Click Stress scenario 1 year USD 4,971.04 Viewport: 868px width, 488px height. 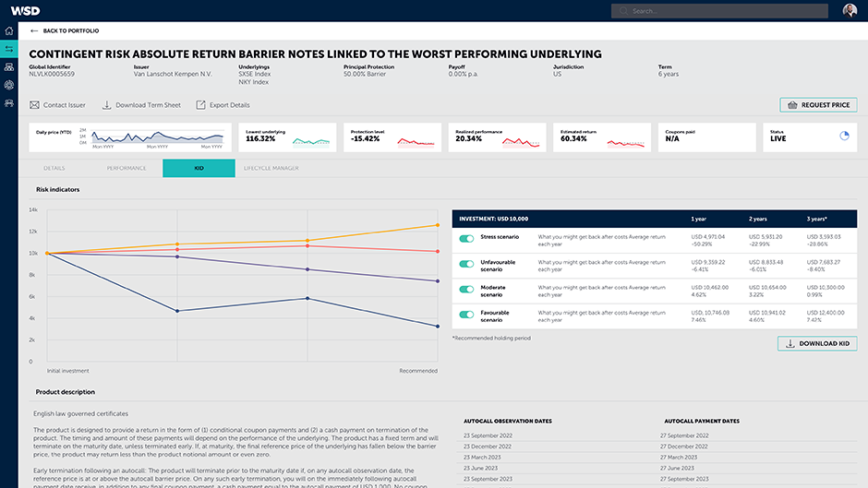(x=708, y=237)
